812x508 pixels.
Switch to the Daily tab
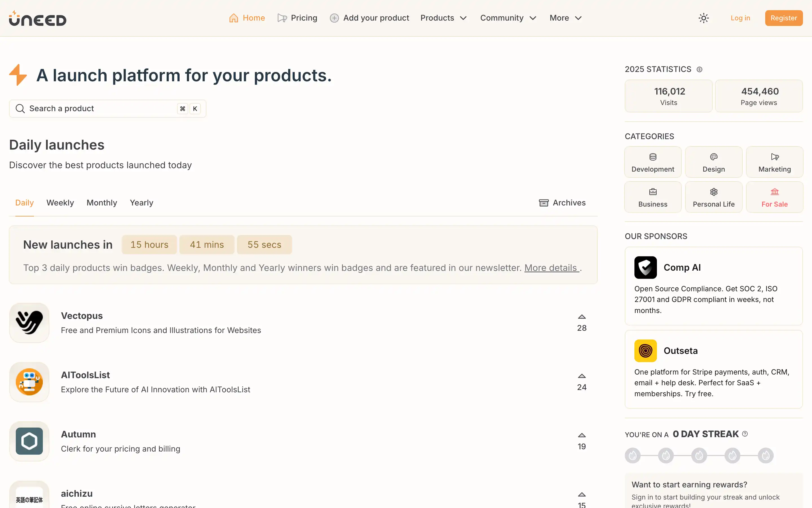click(25, 203)
